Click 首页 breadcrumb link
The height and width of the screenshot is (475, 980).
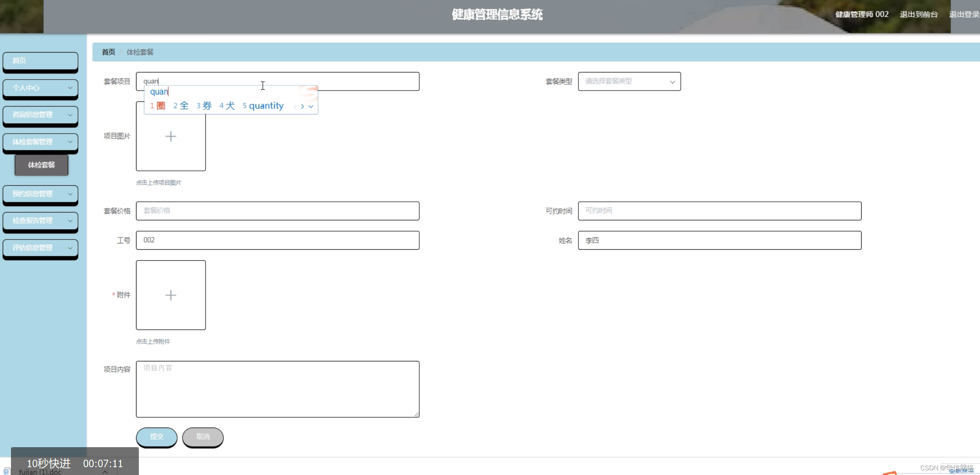pyautogui.click(x=109, y=52)
